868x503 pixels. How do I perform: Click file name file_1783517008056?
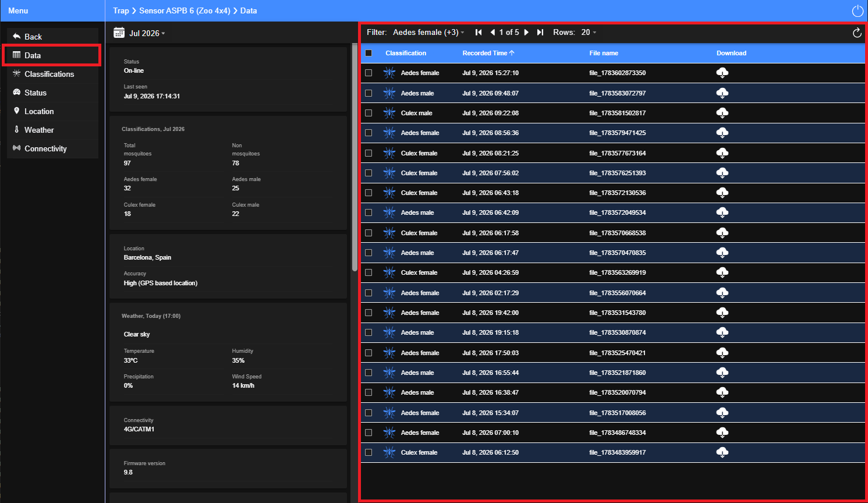click(x=617, y=413)
